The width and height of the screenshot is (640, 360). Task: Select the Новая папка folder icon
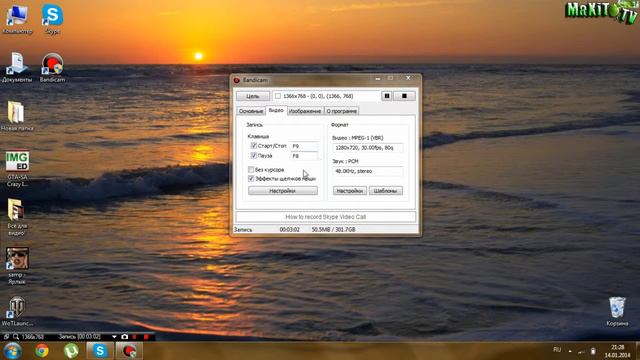16,116
